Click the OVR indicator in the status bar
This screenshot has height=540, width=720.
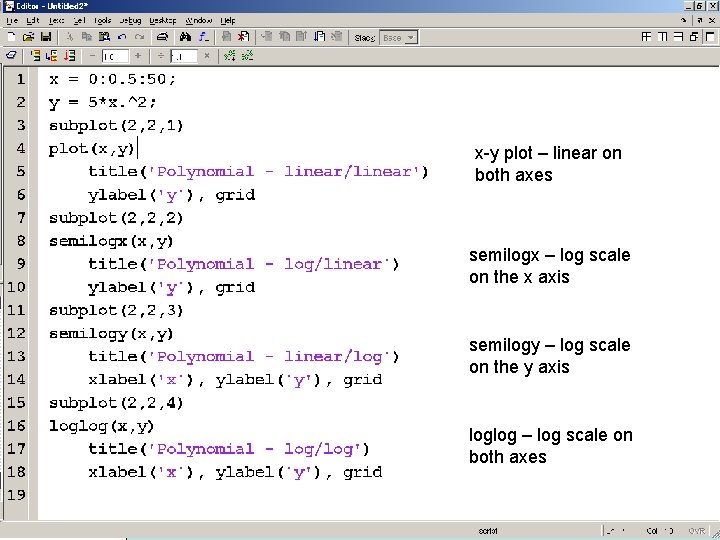click(x=697, y=531)
